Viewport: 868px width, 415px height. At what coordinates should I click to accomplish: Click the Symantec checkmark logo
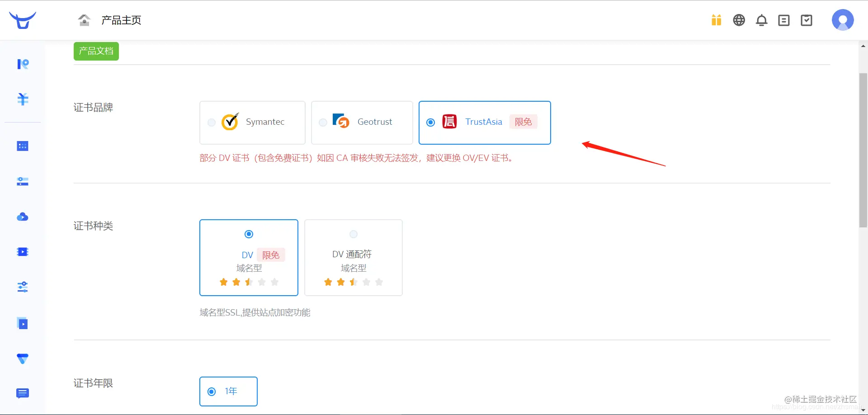pyautogui.click(x=230, y=121)
